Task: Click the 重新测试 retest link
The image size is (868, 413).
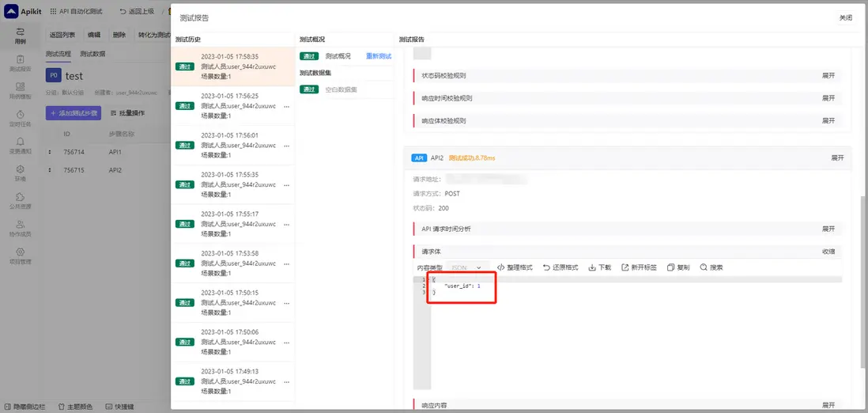Action: (379, 56)
